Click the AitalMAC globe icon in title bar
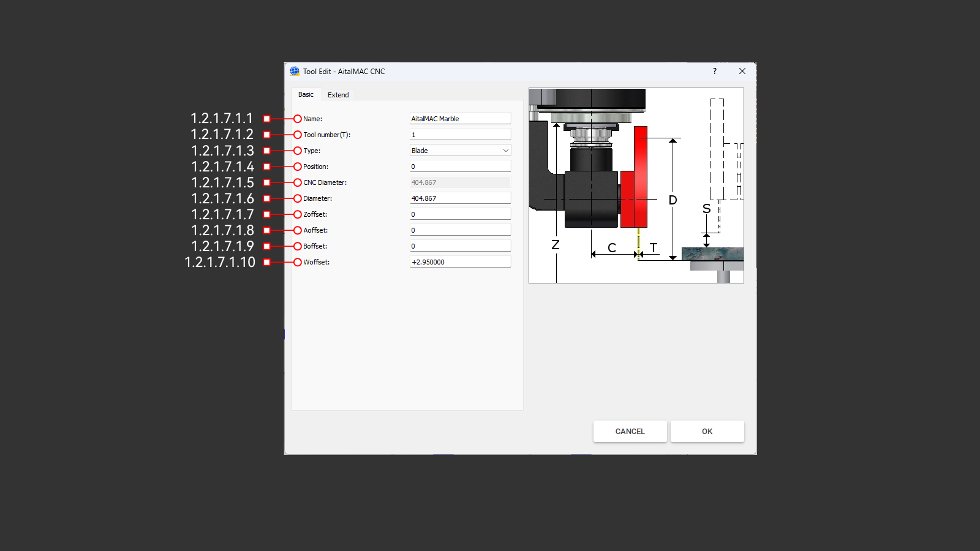The image size is (980, 551). pyautogui.click(x=295, y=71)
